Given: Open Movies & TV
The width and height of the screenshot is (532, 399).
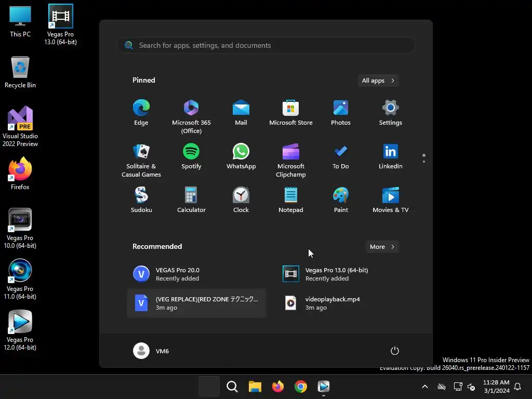Looking at the screenshot, I should click(391, 200).
